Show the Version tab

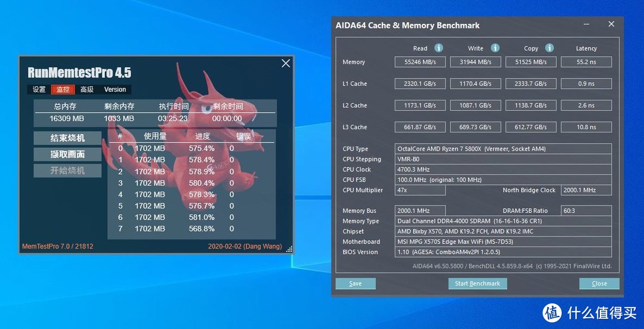click(x=115, y=89)
